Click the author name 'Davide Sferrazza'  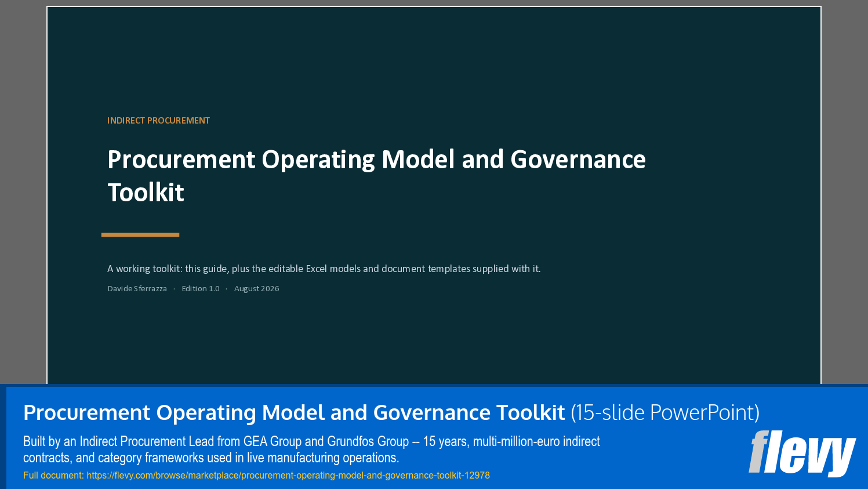(137, 288)
